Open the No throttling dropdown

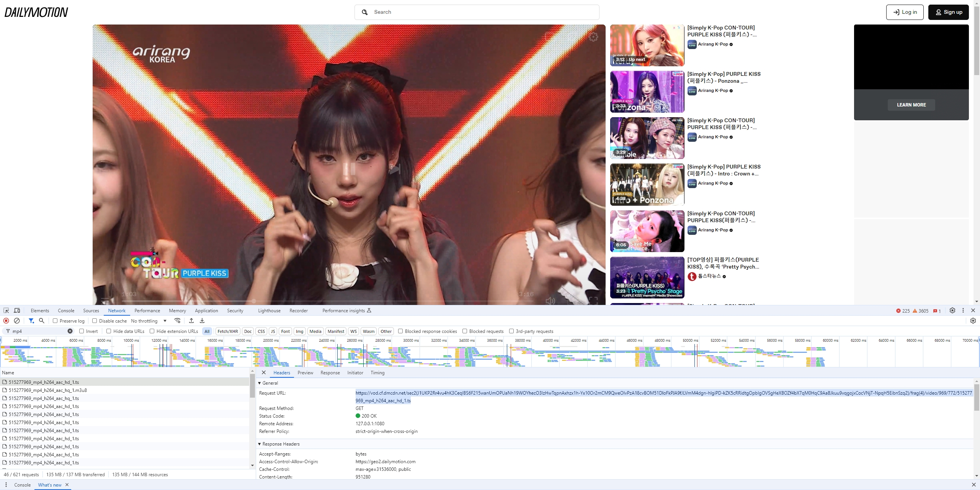149,321
